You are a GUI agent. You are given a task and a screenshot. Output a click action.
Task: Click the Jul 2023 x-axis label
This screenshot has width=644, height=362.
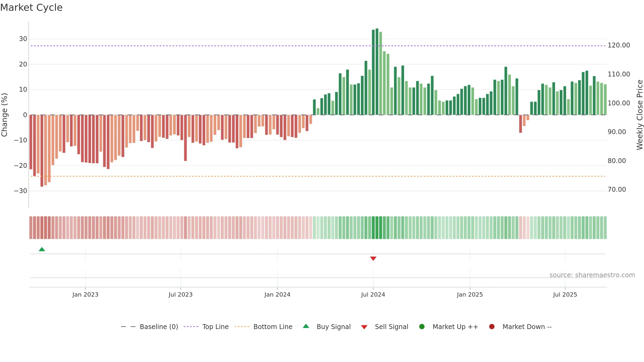point(181,295)
